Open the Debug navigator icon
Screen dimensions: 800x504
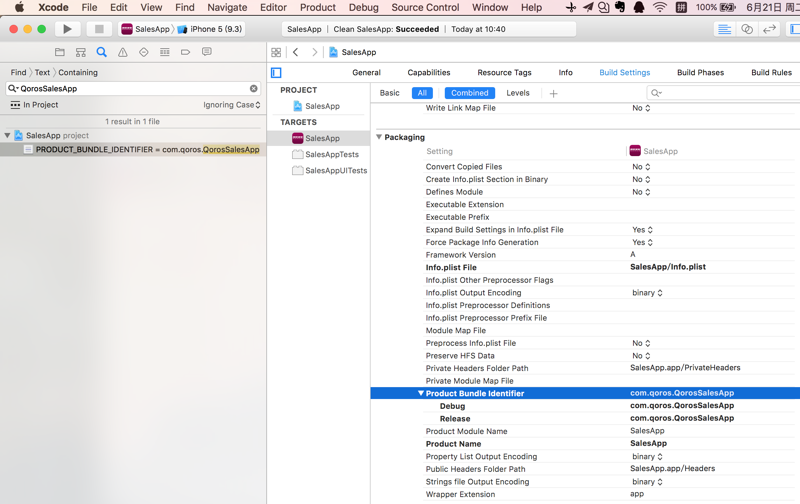click(165, 52)
